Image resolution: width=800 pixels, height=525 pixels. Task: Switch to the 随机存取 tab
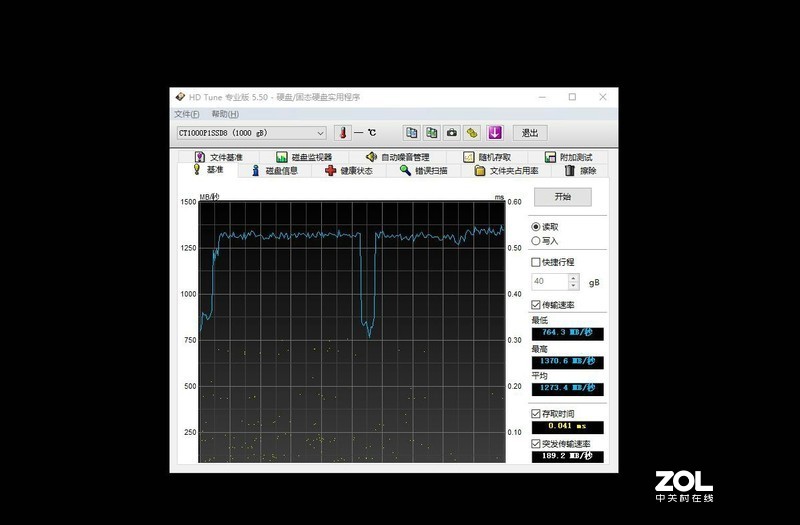487,157
